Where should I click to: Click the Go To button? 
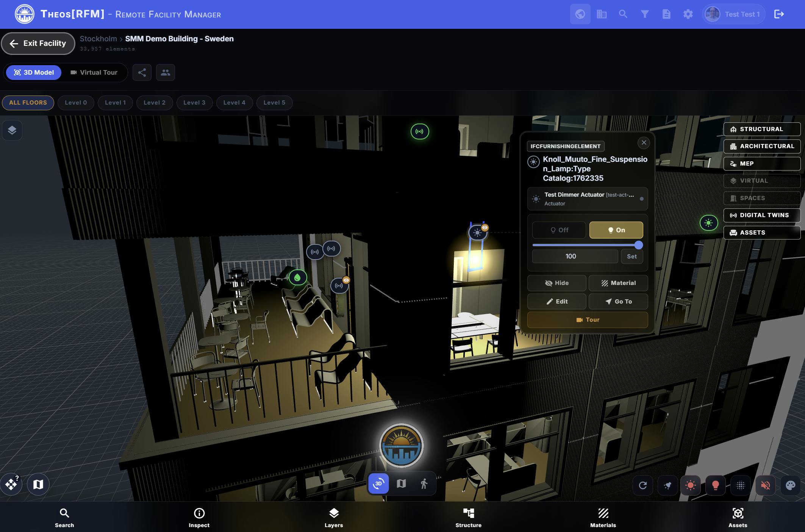coord(618,302)
